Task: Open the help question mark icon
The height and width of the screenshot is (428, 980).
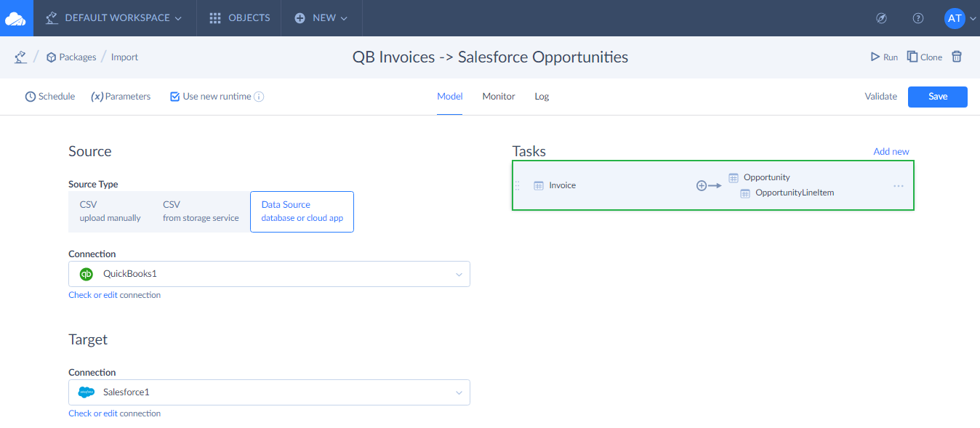Action: tap(918, 18)
